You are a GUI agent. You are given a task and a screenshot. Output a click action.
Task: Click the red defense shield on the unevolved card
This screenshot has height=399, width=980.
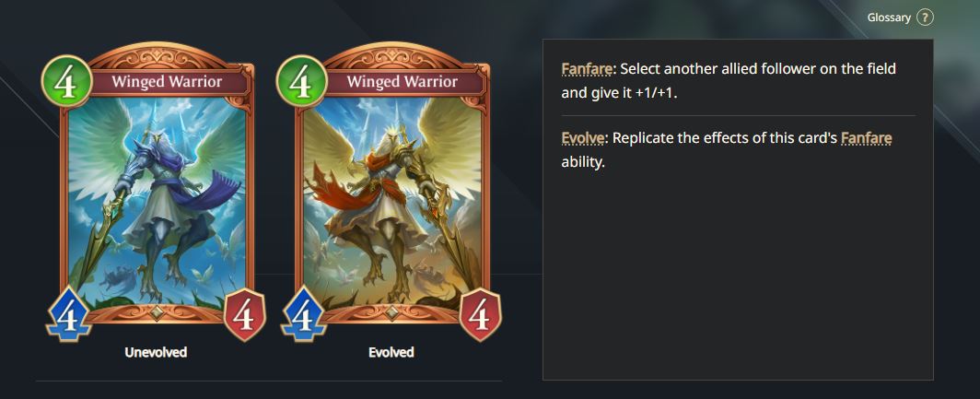(244, 314)
